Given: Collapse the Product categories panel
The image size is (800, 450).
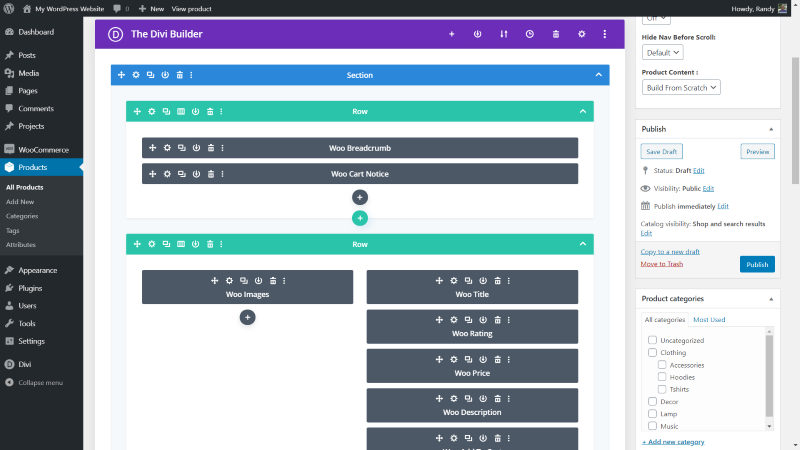Looking at the screenshot, I should pos(771,299).
